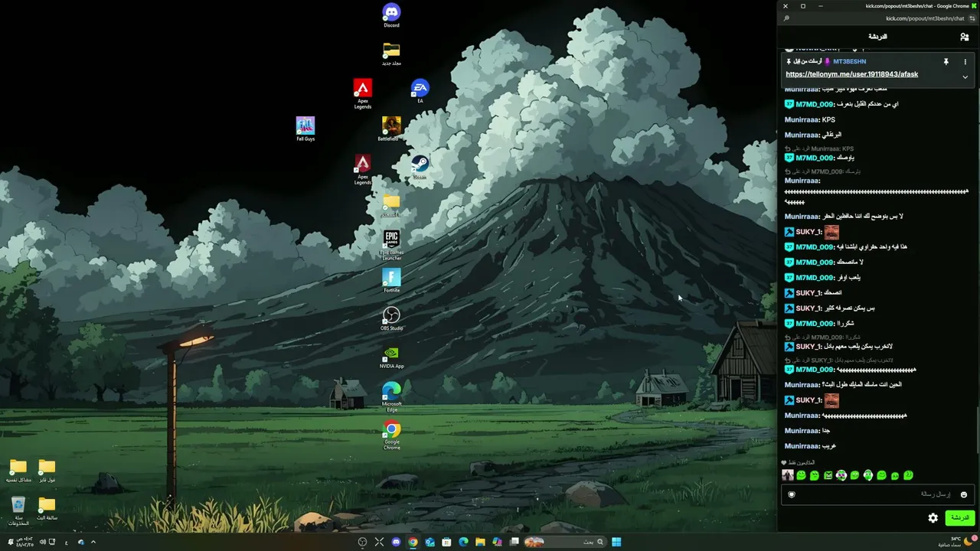This screenshot has height=551, width=980.
Task: Open chat settings gear icon
Action: (x=933, y=518)
